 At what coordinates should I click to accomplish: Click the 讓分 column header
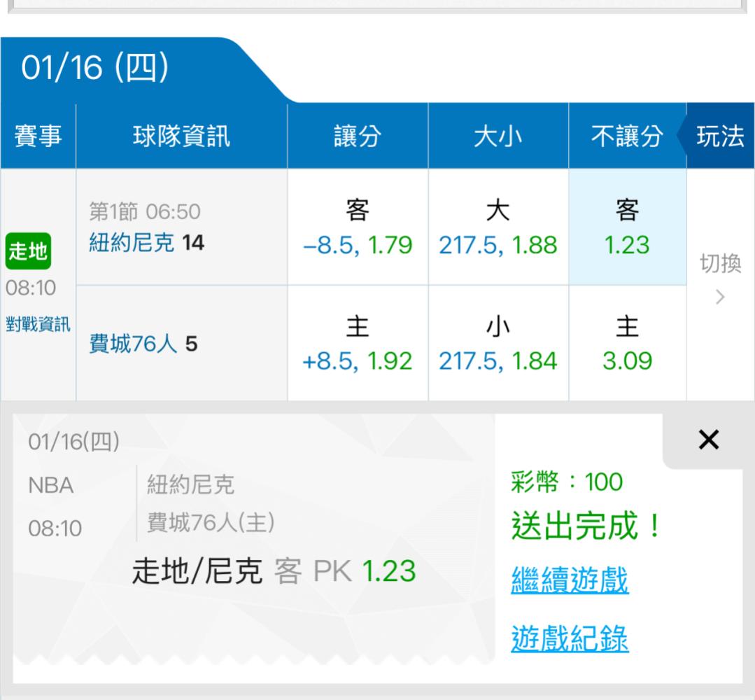pos(358,136)
